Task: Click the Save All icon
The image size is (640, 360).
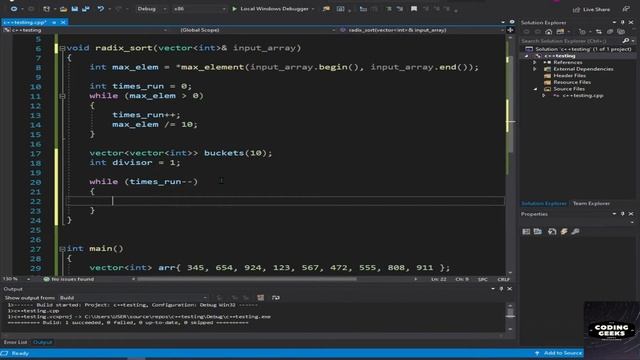Action: pos(86,9)
